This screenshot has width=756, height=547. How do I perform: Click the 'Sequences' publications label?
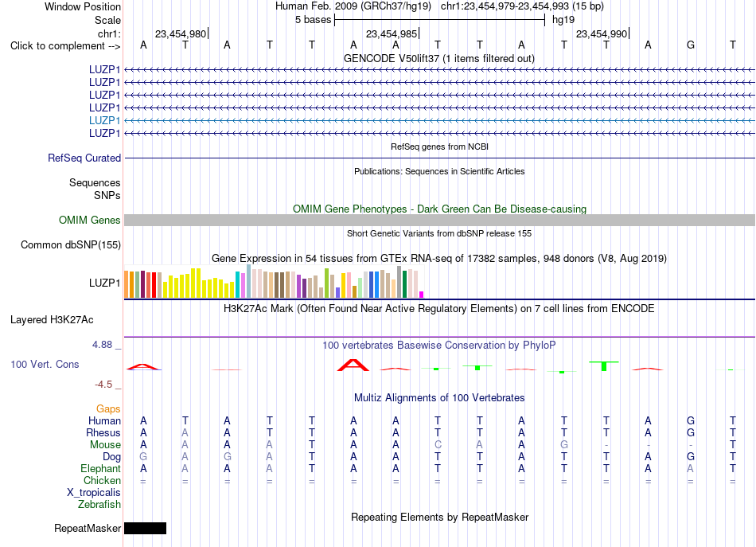(x=95, y=183)
